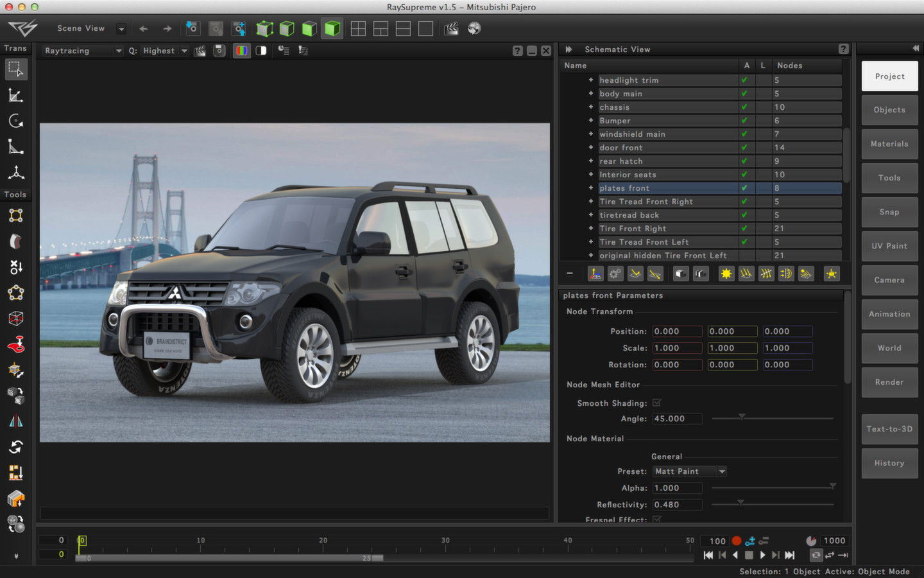Image resolution: width=924 pixels, height=578 pixels.
Task: Open the Scene View dropdown menu
Action: (x=121, y=28)
